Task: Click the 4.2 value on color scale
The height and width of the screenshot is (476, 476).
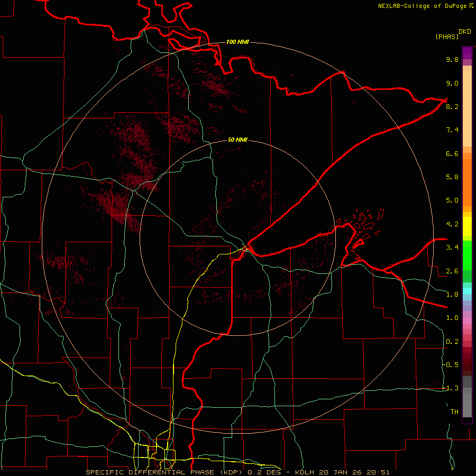Action: coord(452,224)
